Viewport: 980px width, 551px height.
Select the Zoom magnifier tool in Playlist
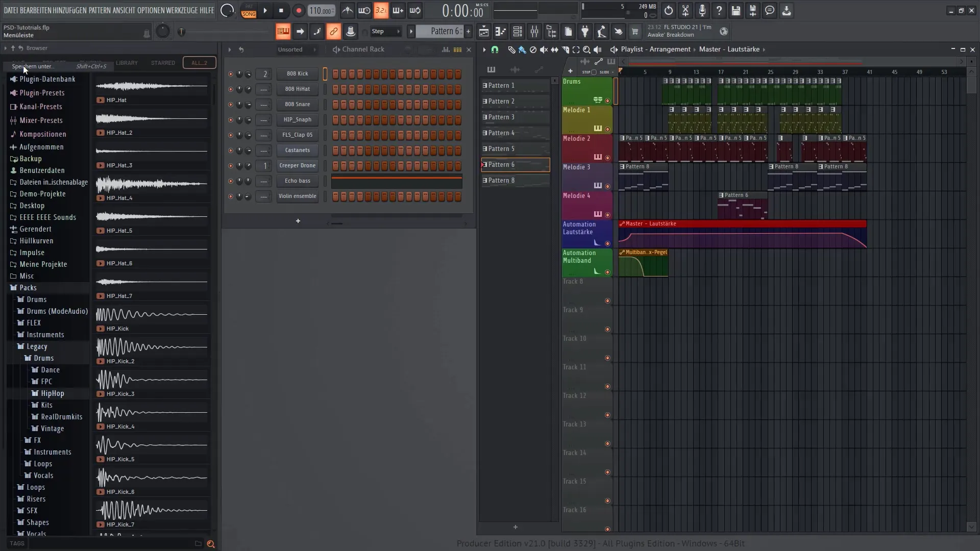click(586, 49)
